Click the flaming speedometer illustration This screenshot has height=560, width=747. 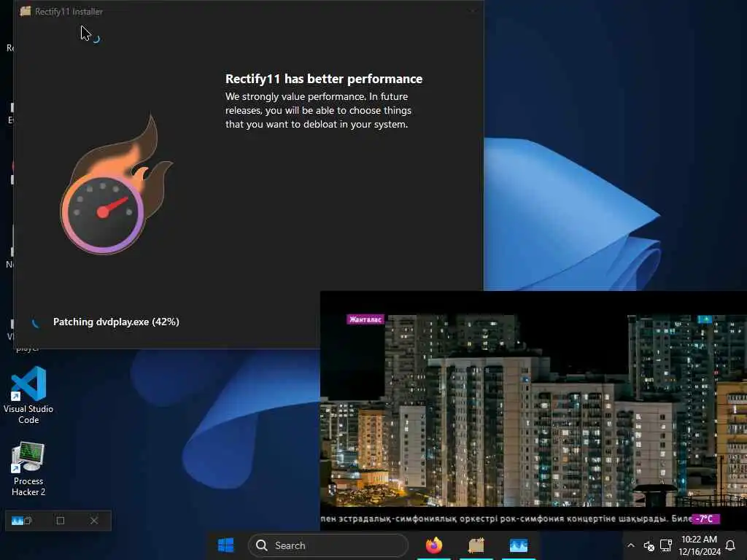pos(116,184)
